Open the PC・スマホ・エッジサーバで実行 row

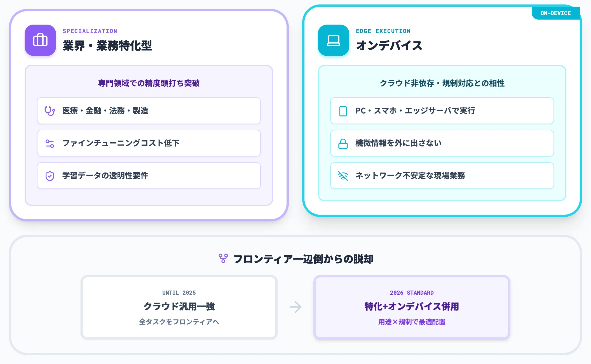click(442, 111)
